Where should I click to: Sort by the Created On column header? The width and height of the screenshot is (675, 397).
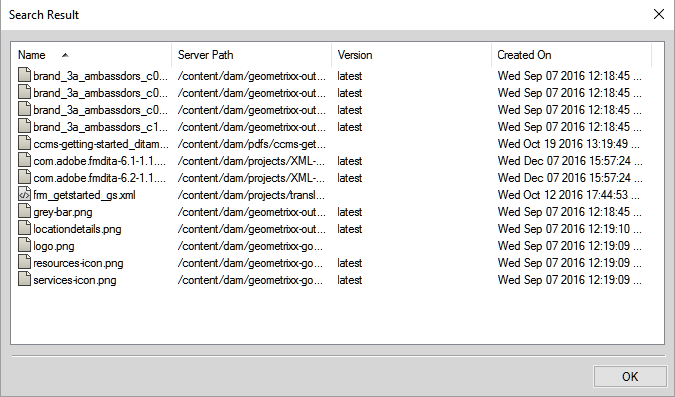point(571,55)
